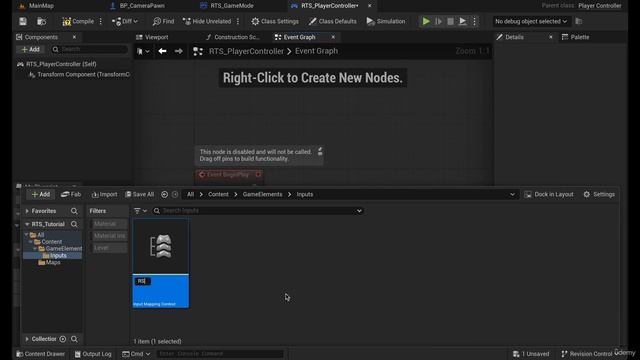Switch to the Palette tab

pos(576,37)
